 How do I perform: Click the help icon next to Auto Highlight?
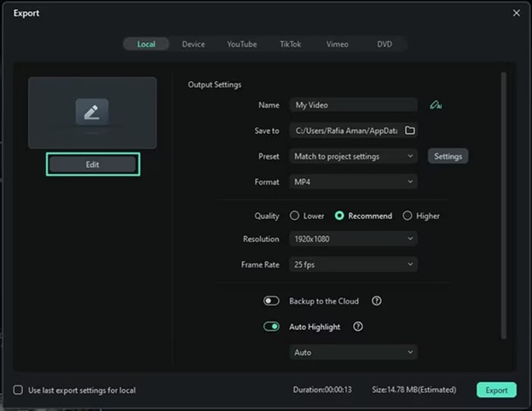click(x=358, y=327)
